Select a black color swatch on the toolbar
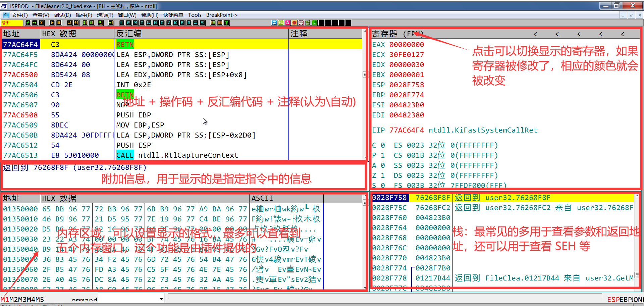This screenshot has width=644, height=306. (x=322, y=23)
